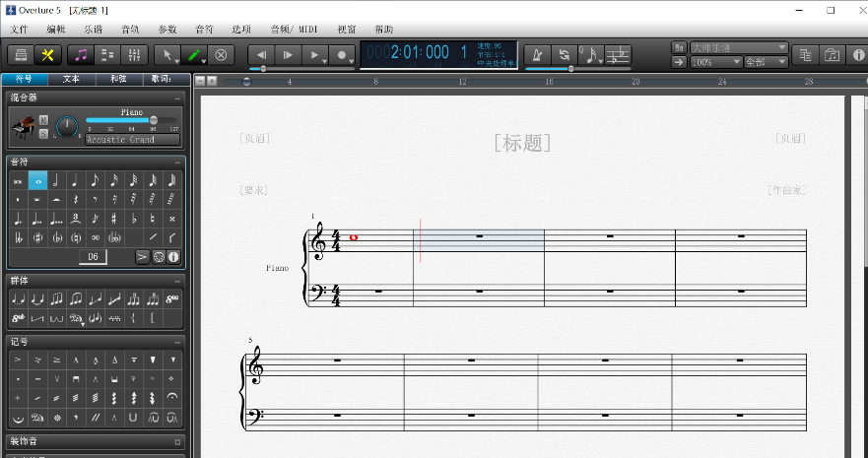Select the triplet symbol
The image size is (868, 458).
(x=75, y=219)
